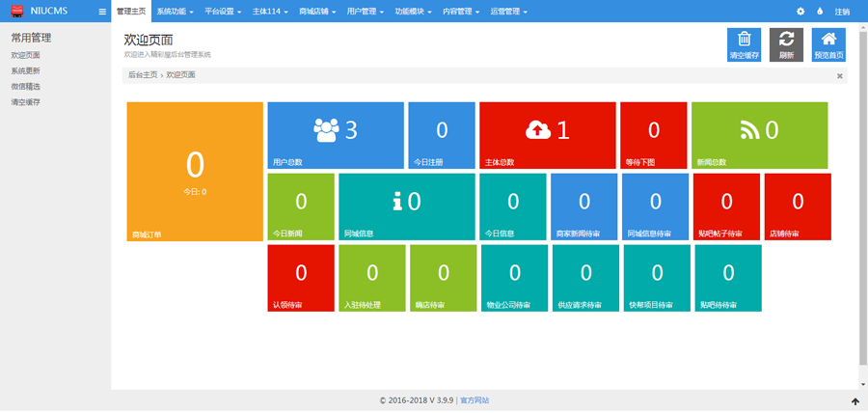Open 微信精选 in the sidebar

26,86
